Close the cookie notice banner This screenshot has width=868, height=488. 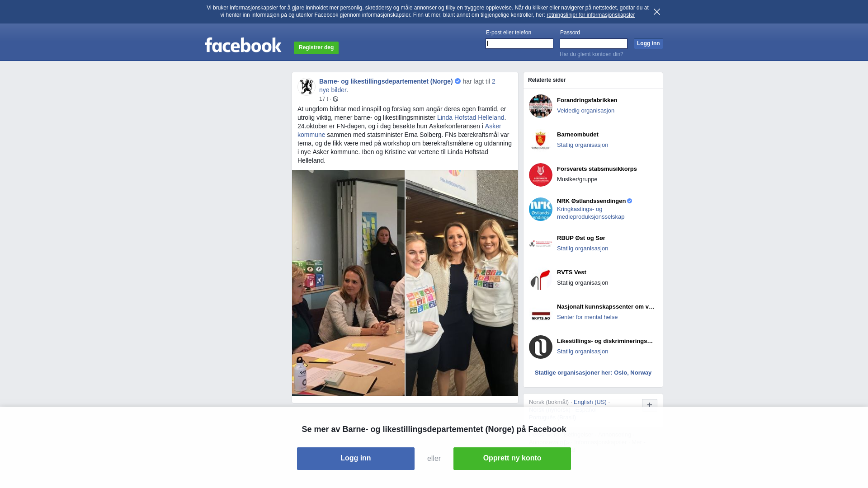pyautogui.click(x=657, y=12)
